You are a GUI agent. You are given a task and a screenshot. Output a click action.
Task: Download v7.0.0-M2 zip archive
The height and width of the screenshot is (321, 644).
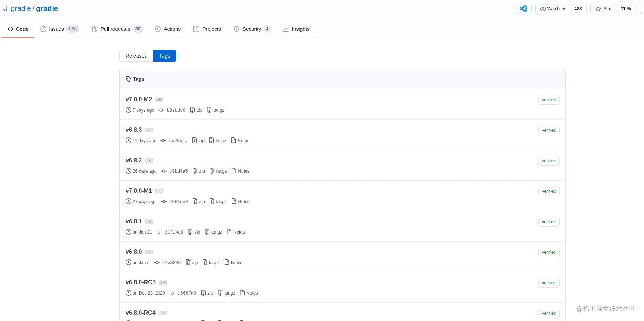[196, 110]
